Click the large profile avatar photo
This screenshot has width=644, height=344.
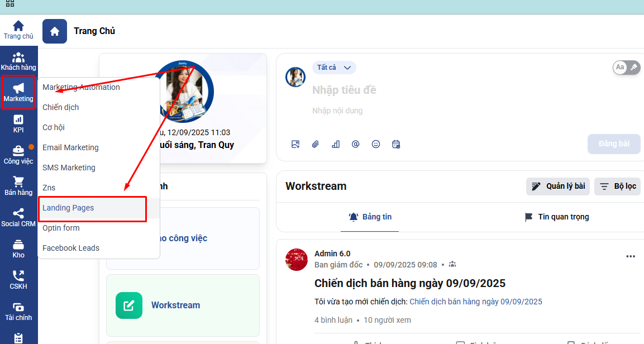[183, 92]
